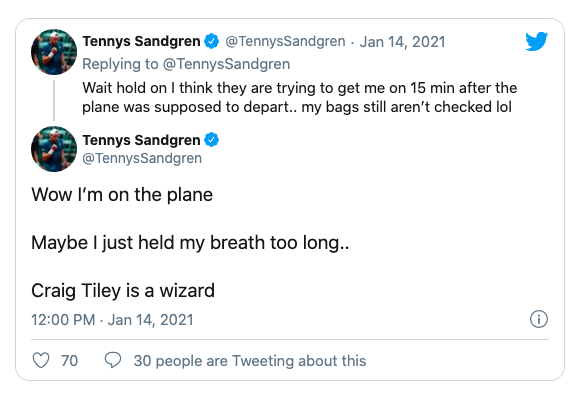Open the tweet info circle icon
This screenshot has width=578, height=395.
(x=539, y=319)
